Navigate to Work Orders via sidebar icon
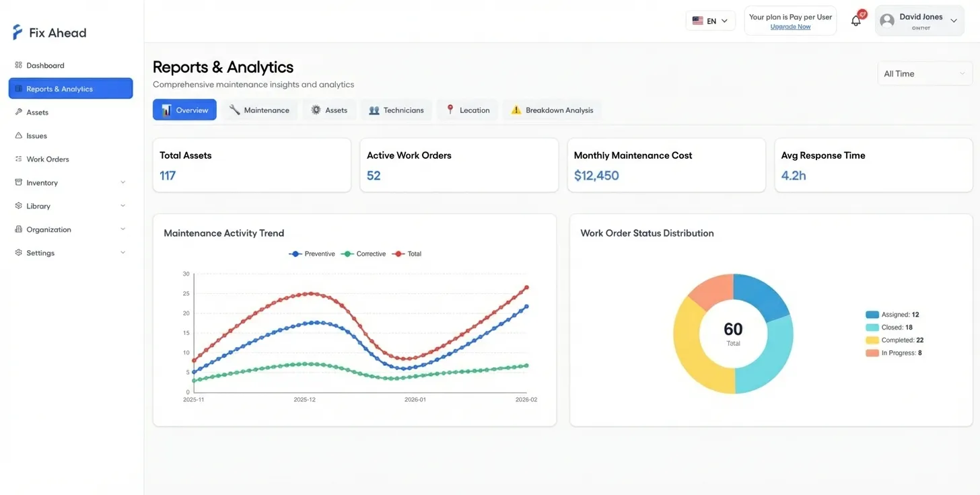This screenshot has width=980, height=495. 20,159
